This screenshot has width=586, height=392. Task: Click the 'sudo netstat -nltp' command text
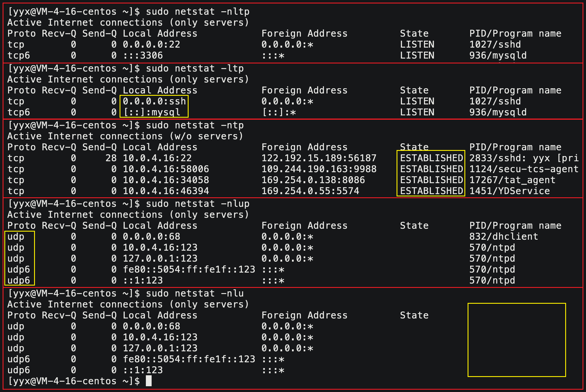[198, 12]
